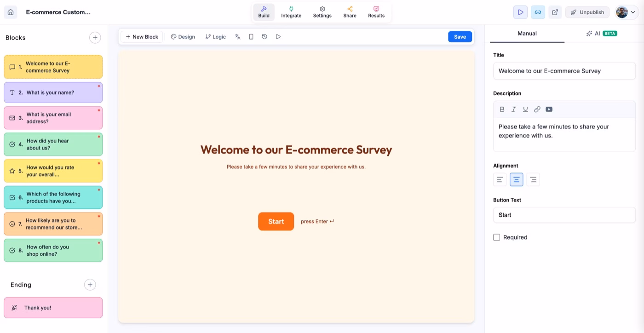644x333 pixels.
Task: Click the New Block button
Action: (x=142, y=37)
